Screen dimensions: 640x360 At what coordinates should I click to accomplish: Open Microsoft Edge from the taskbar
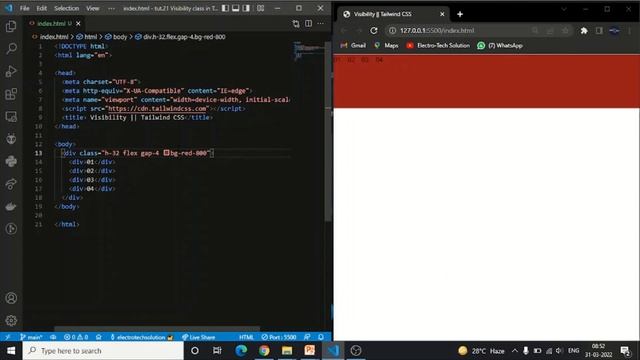click(x=241, y=351)
